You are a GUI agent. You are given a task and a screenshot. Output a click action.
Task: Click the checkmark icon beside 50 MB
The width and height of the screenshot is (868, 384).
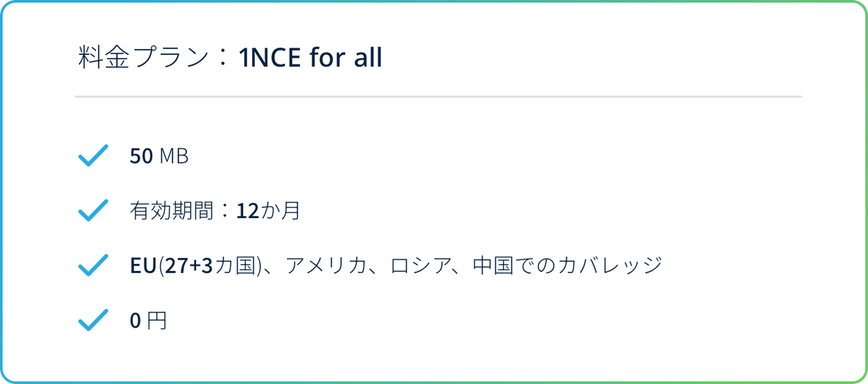click(93, 155)
